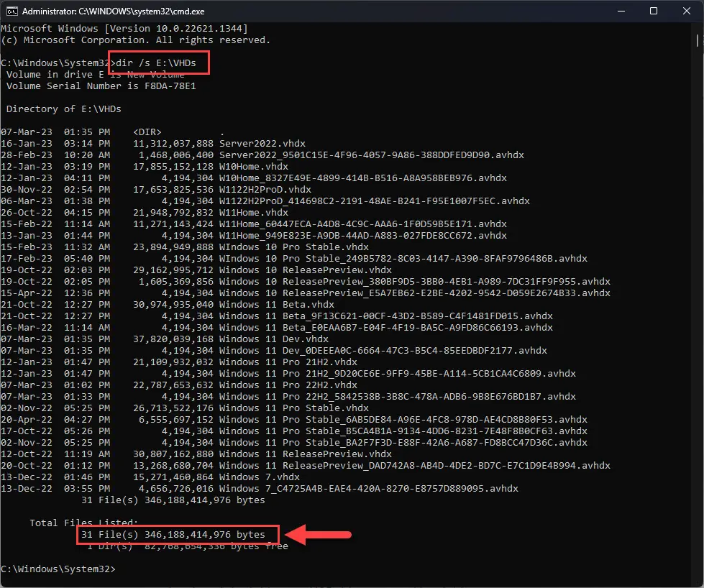
Task: Click the 'Directory of E:\VHDs' line
Action: pyautogui.click(x=64, y=109)
